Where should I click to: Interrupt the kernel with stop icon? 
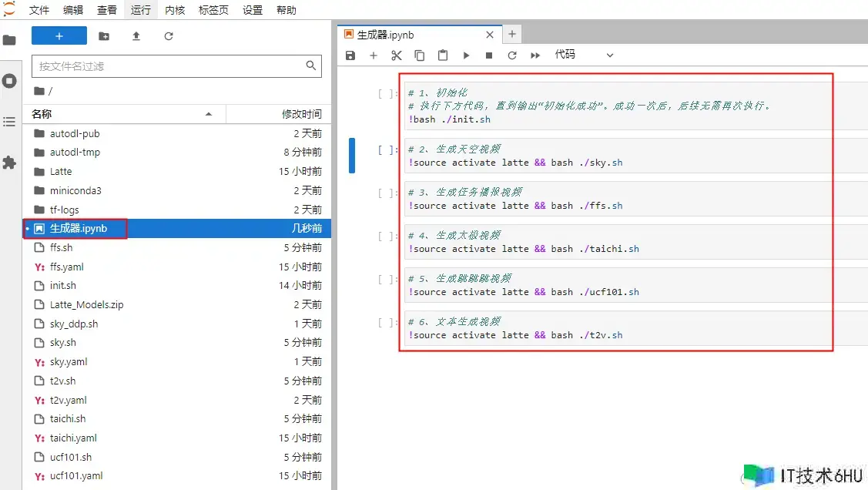(x=489, y=55)
